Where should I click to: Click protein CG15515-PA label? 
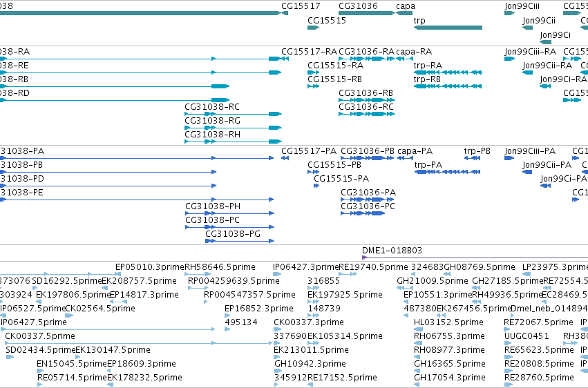341,179
